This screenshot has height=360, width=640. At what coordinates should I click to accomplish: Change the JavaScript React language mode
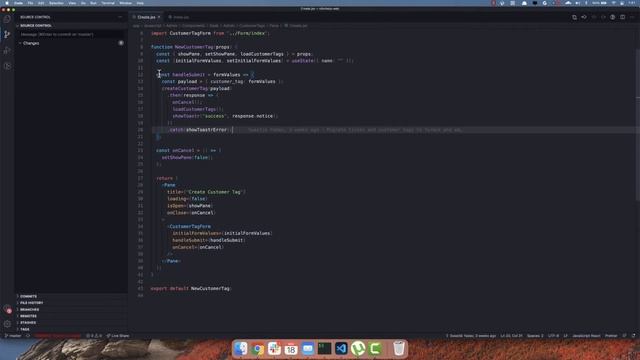click(586, 336)
